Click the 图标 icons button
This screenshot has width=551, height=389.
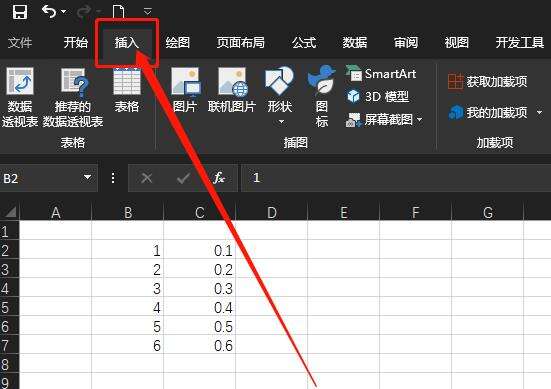coord(322,96)
